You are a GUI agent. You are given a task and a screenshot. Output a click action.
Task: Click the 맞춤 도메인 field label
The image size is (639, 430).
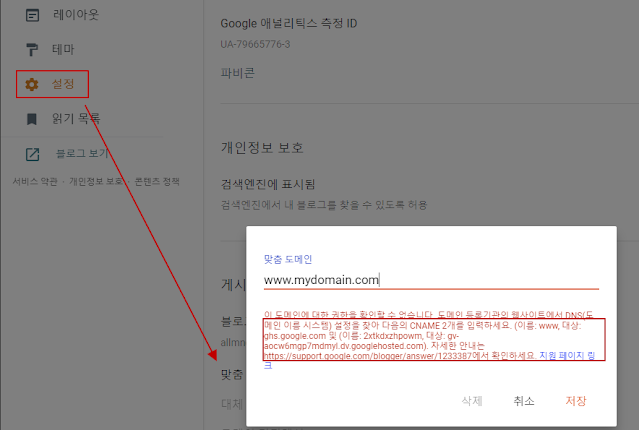click(288, 259)
